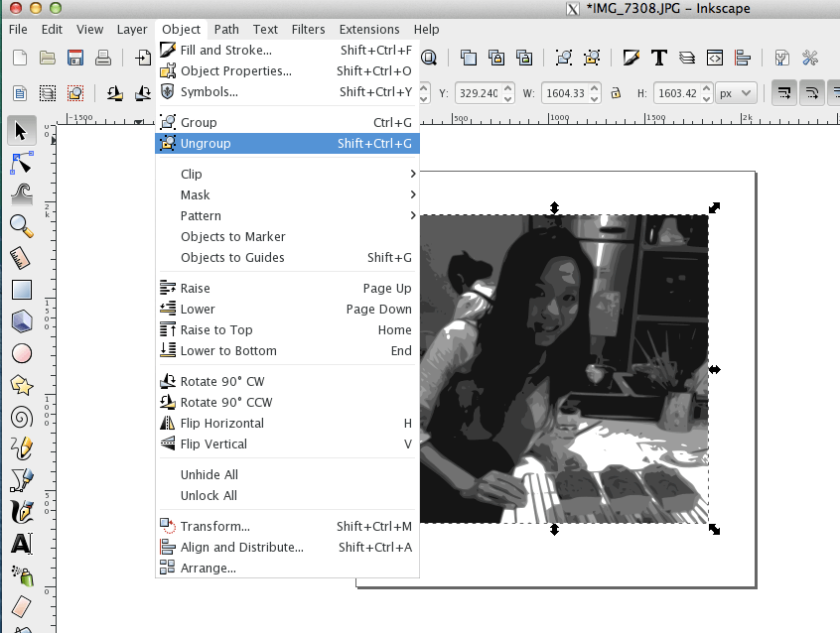Viewport: 840px width, 633px height.
Task: Open the px units dropdown
Action: click(x=736, y=93)
